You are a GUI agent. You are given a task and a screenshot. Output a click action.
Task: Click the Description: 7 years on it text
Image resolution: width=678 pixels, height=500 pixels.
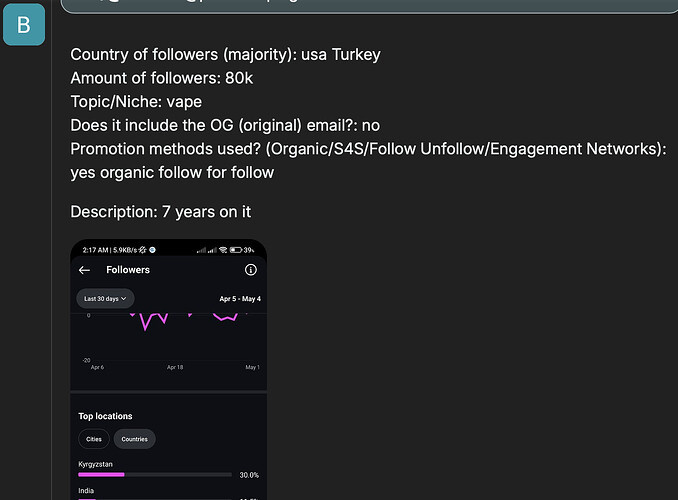(x=160, y=212)
